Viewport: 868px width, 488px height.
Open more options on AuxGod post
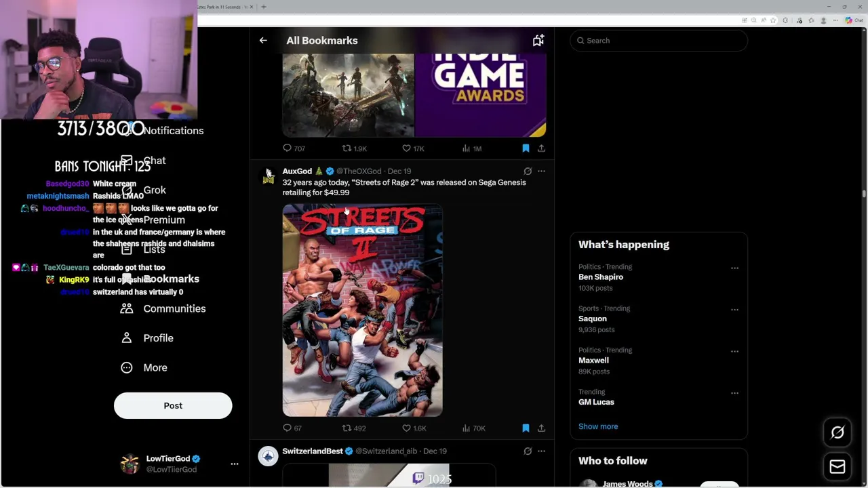click(x=541, y=171)
